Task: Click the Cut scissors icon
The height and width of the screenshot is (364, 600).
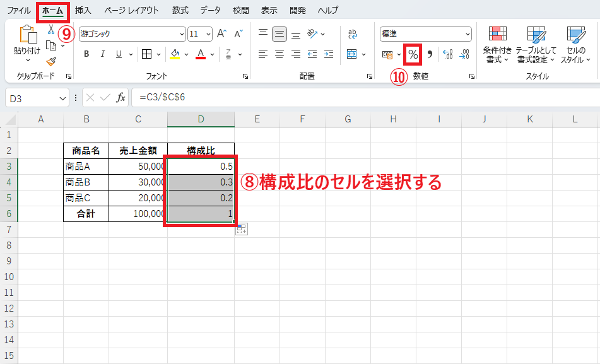Action: [51, 30]
